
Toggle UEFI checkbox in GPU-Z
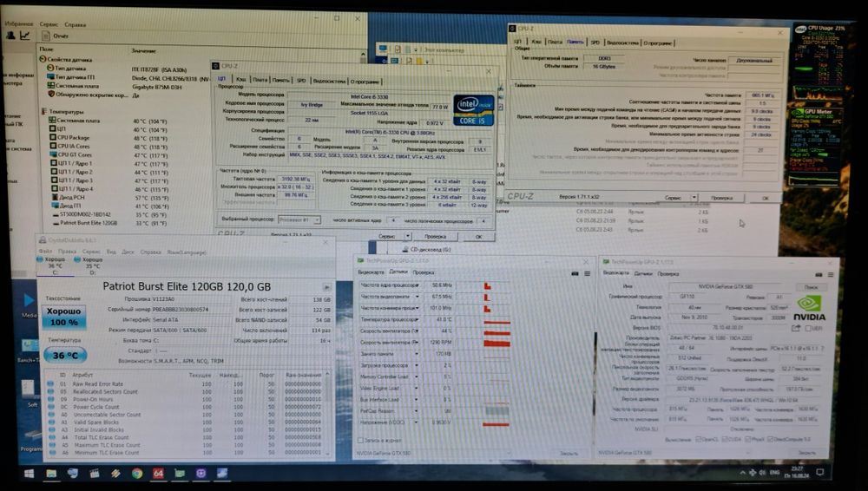click(808, 328)
